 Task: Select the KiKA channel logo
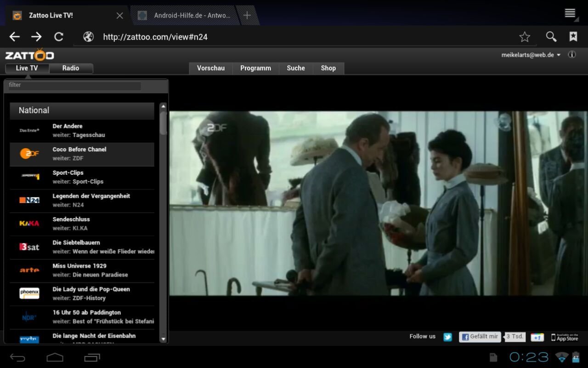29,224
